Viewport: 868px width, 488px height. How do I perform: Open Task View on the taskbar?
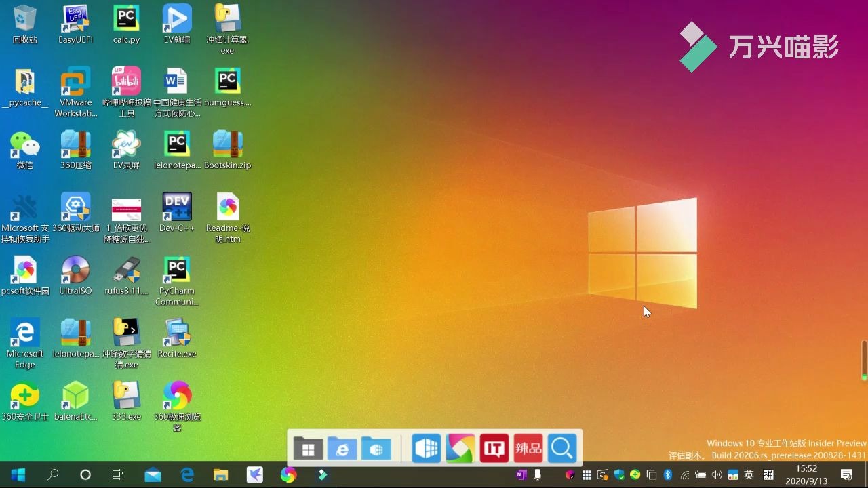(x=118, y=475)
